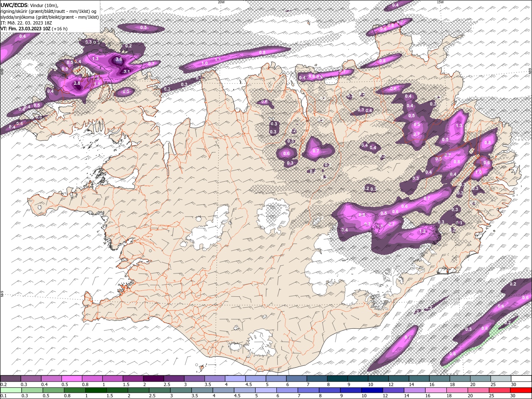This screenshot has width=532, height=399.
Task: Click the 3.6 snowfall maximum label
Action: [x=119, y=59]
